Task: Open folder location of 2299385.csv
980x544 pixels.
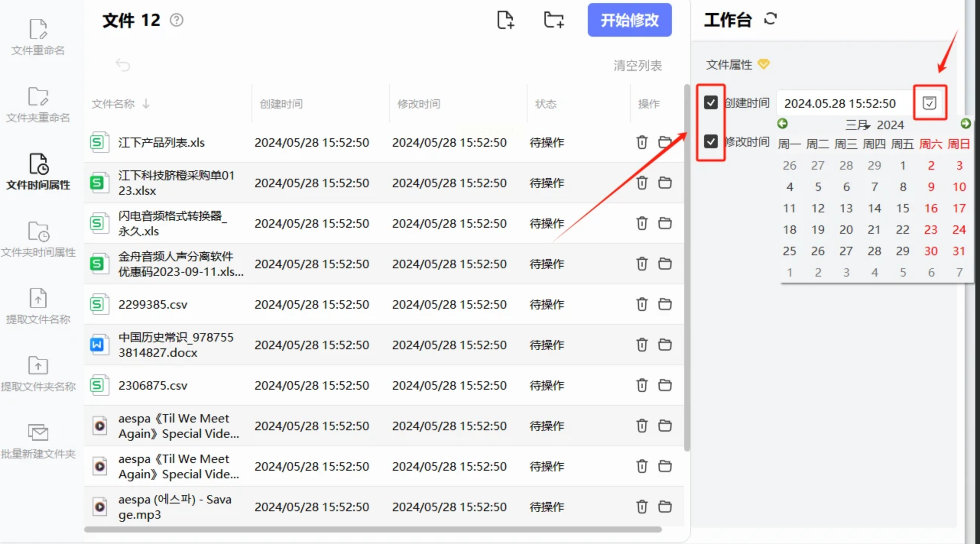Action: point(665,304)
